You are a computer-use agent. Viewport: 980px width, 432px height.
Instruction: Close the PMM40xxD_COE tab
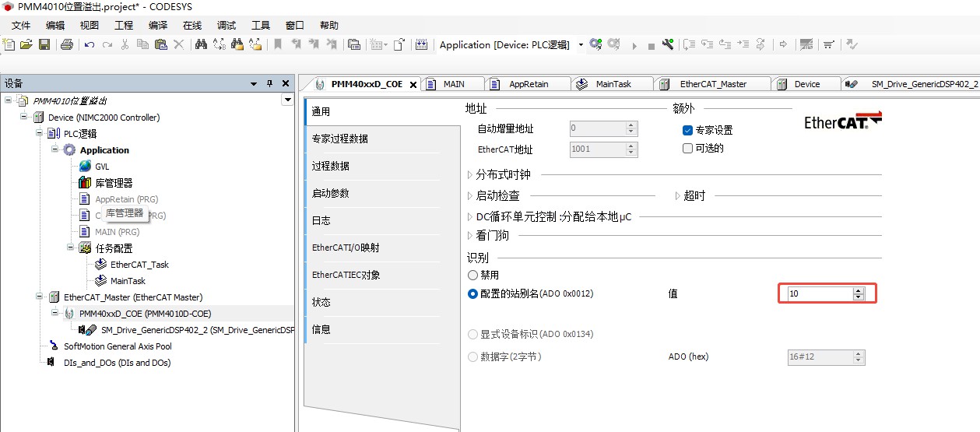413,85
